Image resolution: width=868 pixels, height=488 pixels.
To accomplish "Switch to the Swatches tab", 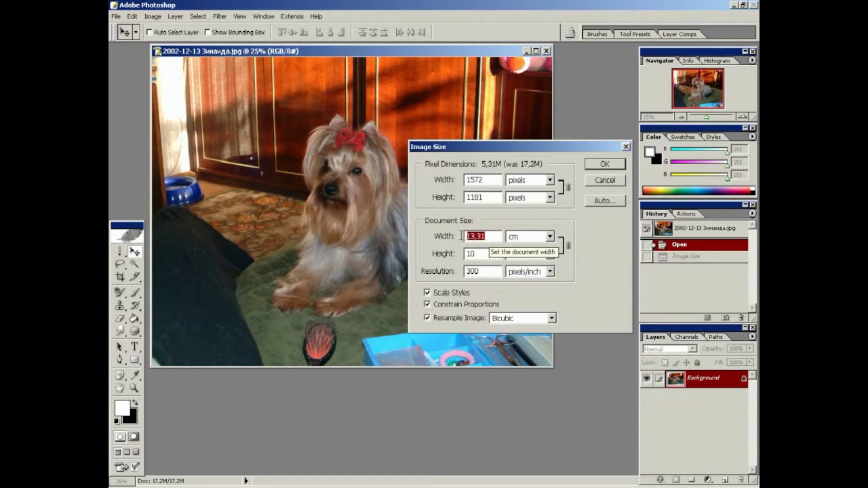I will tap(683, 137).
